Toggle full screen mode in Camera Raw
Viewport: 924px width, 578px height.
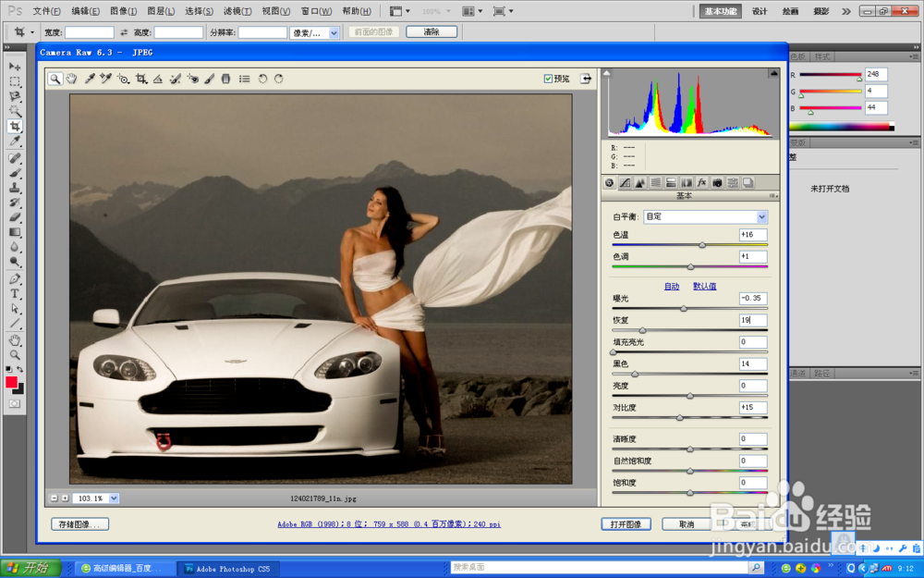586,79
